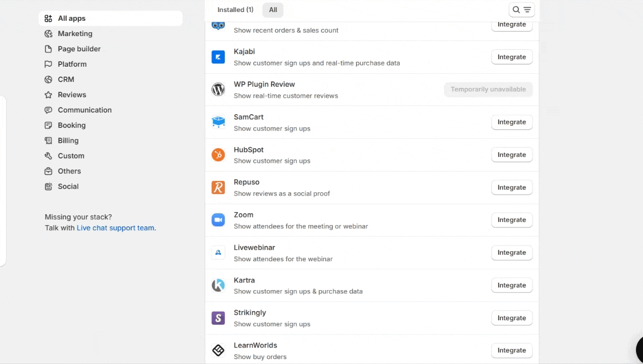This screenshot has height=364, width=643.
Task: Integrate the Kajabi app
Action: click(511, 57)
